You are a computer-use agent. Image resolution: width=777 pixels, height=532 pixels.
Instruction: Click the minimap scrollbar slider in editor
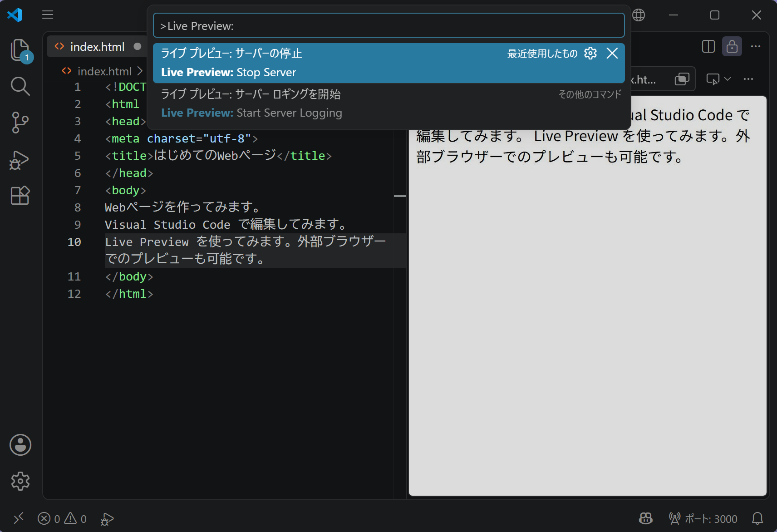(x=400, y=196)
